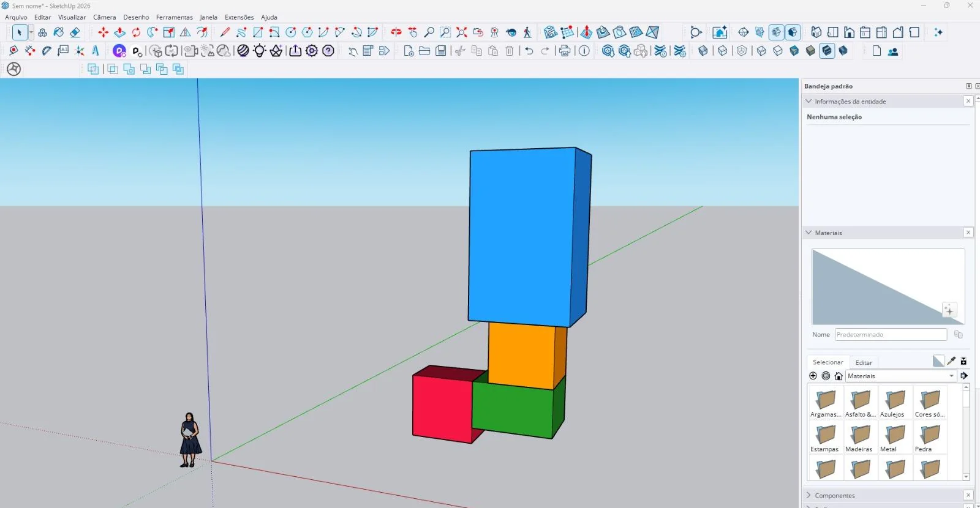This screenshot has height=508, width=980.
Task: Collapse the Materiais panel section
Action: click(x=809, y=233)
